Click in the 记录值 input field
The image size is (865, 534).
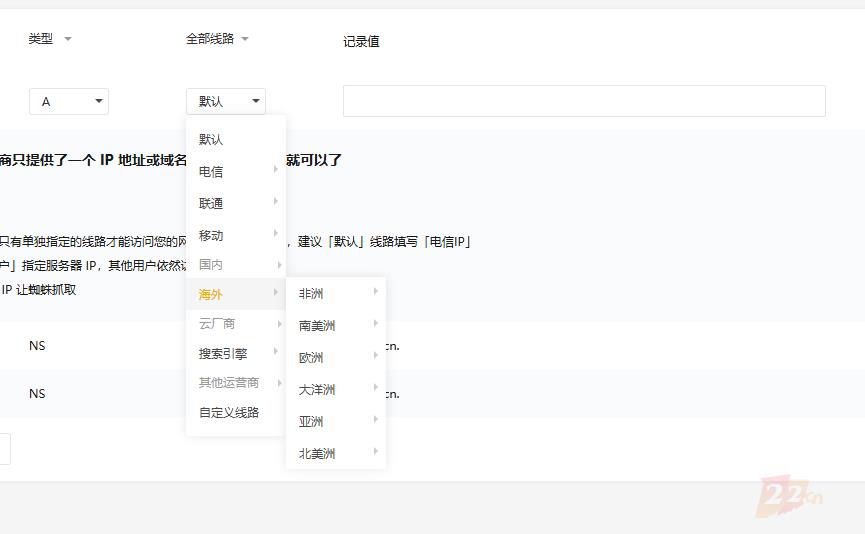(584, 101)
